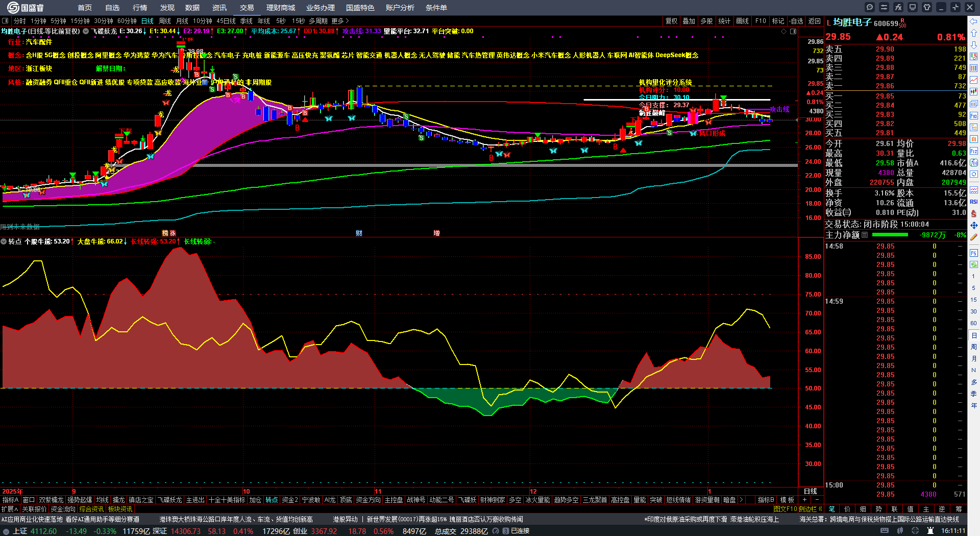The height and width of the screenshot is (536, 980).
Task: Open dropdown arrow next to 飞碟妖龙 indicator
Action: [x=86, y=31]
